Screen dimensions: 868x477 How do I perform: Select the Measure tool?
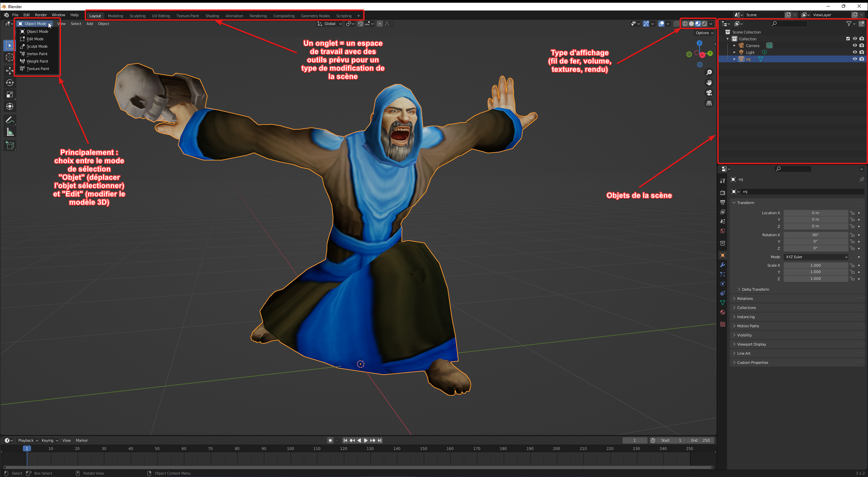pyautogui.click(x=9, y=132)
